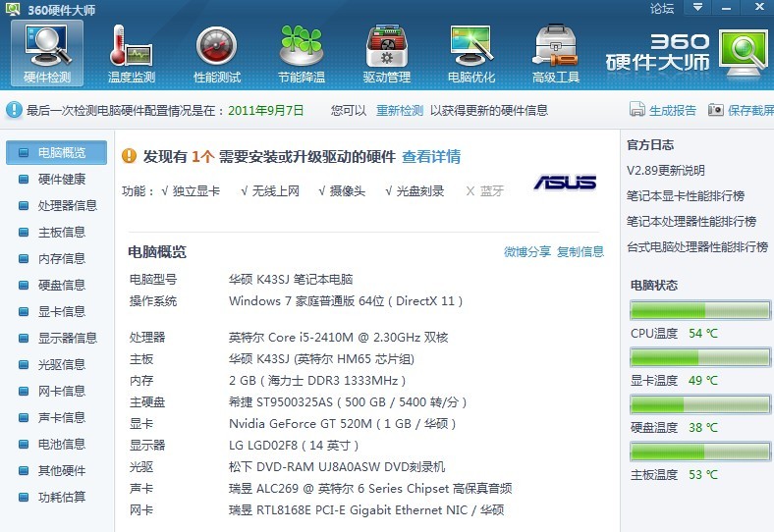Click the 生成报告 generate report icon

pyautogui.click(x=637, y=110)
